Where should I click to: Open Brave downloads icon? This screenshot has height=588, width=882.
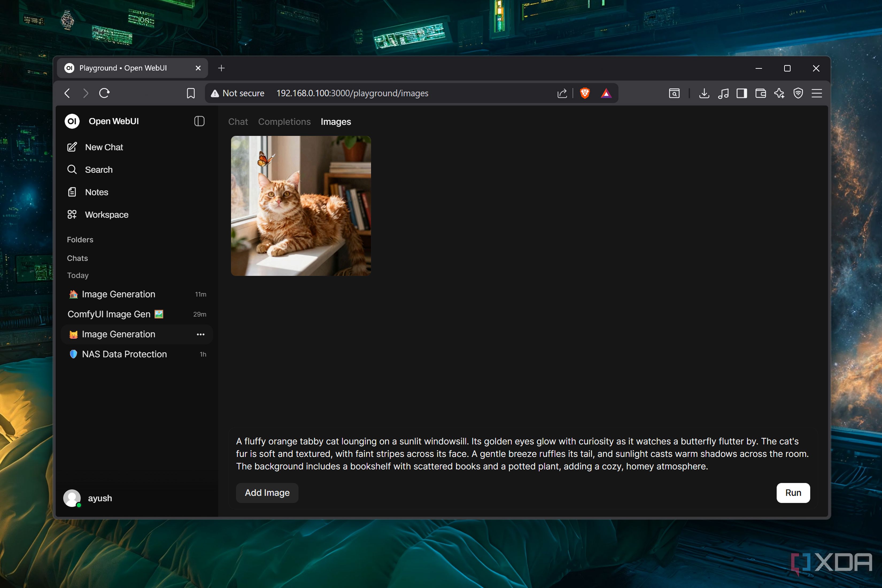(x=704, y=93)
